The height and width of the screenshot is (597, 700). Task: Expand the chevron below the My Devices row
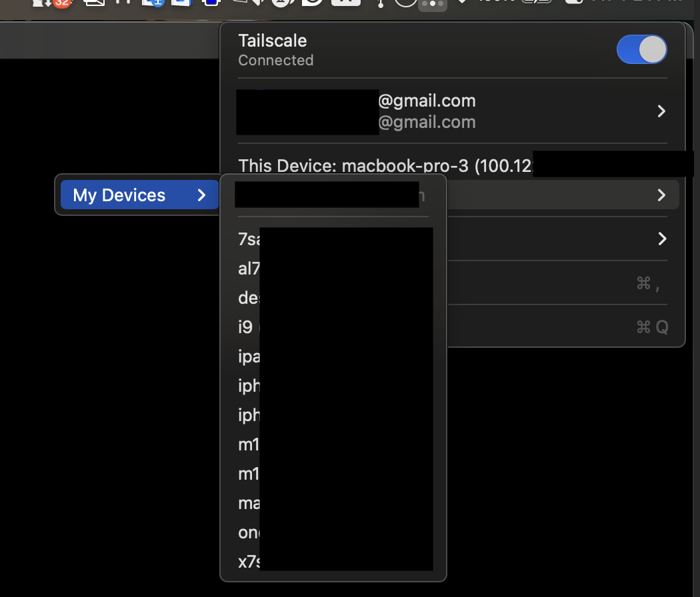click(660, 239)
